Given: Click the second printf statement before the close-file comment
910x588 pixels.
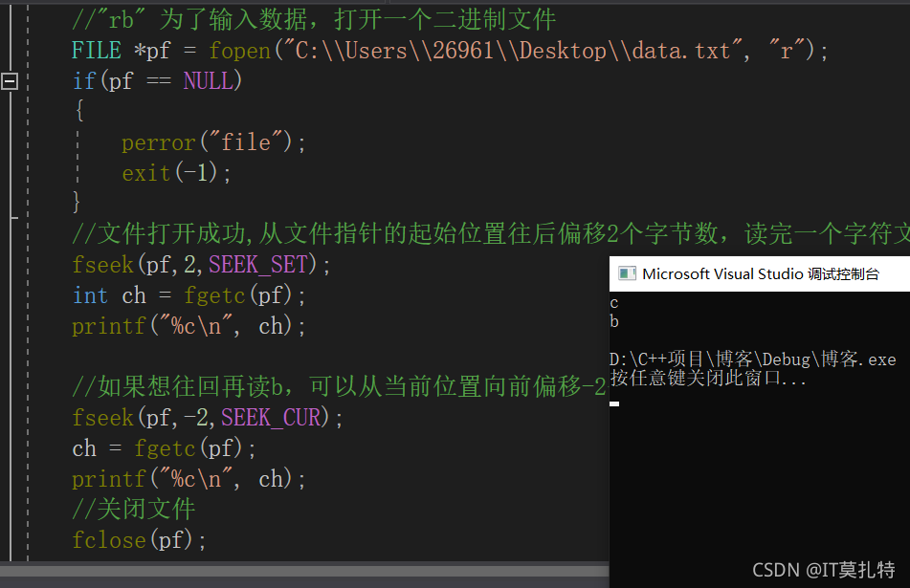Looking at the screenshot, I should click(189, 479).
